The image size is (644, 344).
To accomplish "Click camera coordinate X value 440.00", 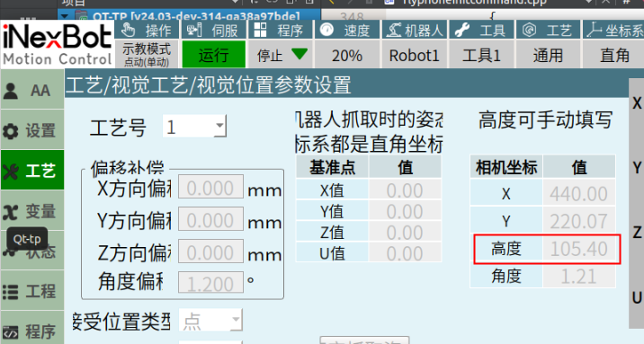I will click(579, 193).
